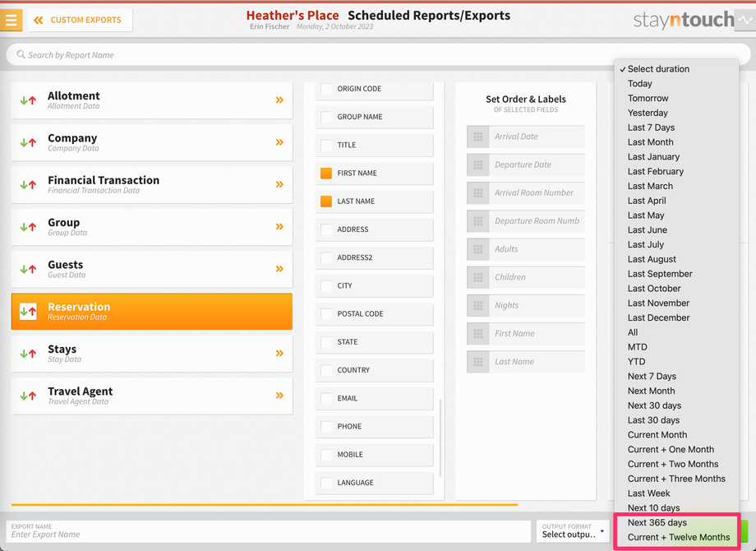Grab the First Name drag handle
The height and width of the screenshot is (551, 756).
coord(477,333)
